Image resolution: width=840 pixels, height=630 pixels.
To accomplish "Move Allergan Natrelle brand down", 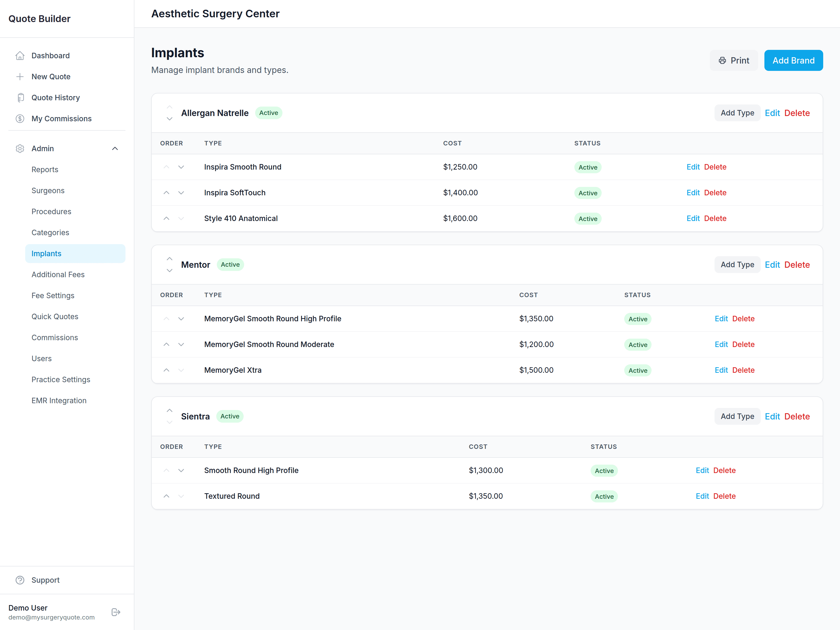I will [169, 119].
